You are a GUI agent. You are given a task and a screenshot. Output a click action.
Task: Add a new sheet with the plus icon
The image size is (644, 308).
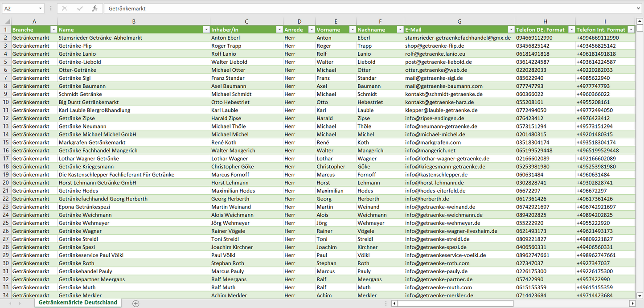136,304
